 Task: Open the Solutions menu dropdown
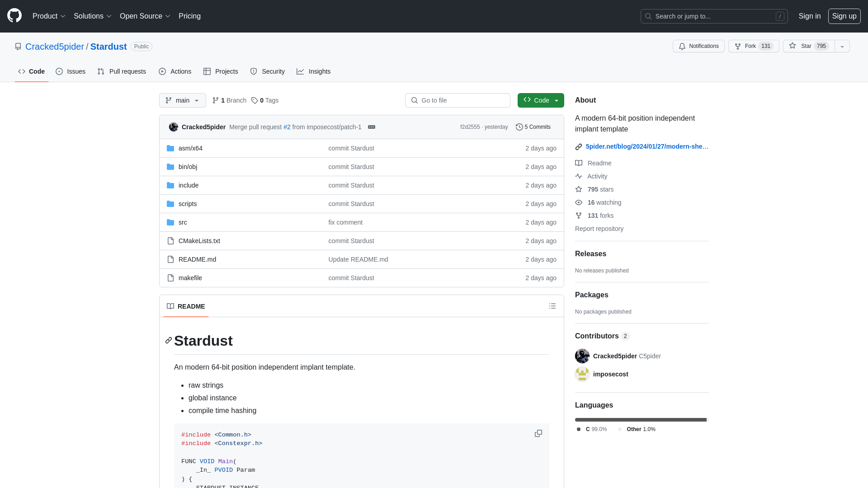click(x=92, y=16)
